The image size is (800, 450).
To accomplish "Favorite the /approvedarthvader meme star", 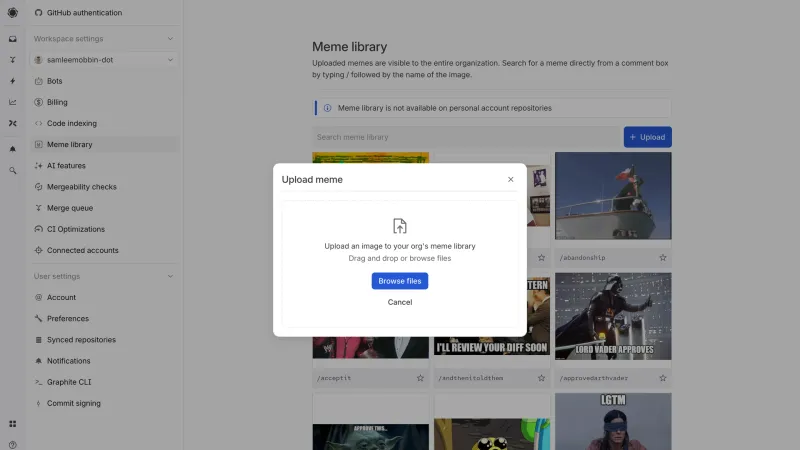I will click(x=663, y=378).
